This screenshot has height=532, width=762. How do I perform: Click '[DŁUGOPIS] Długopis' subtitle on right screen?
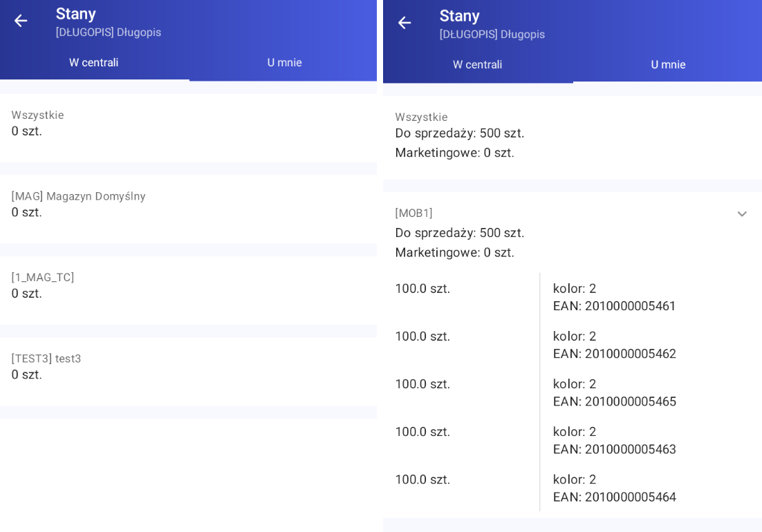492,35
